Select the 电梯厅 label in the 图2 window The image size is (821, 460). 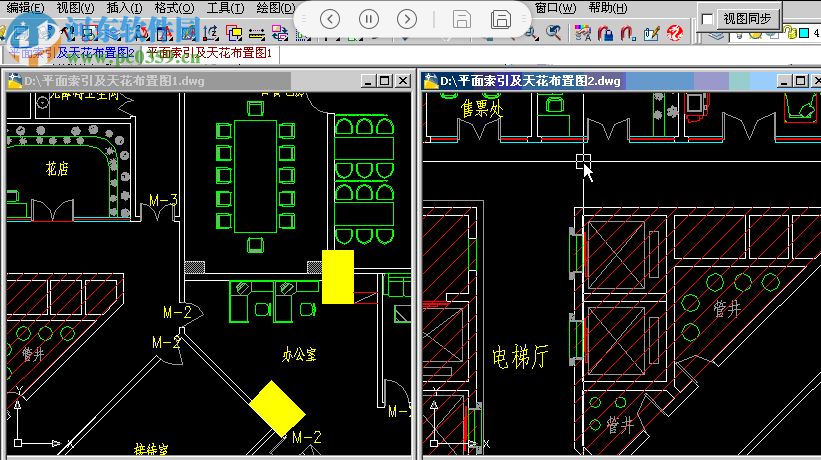click(x=520, y=358)
